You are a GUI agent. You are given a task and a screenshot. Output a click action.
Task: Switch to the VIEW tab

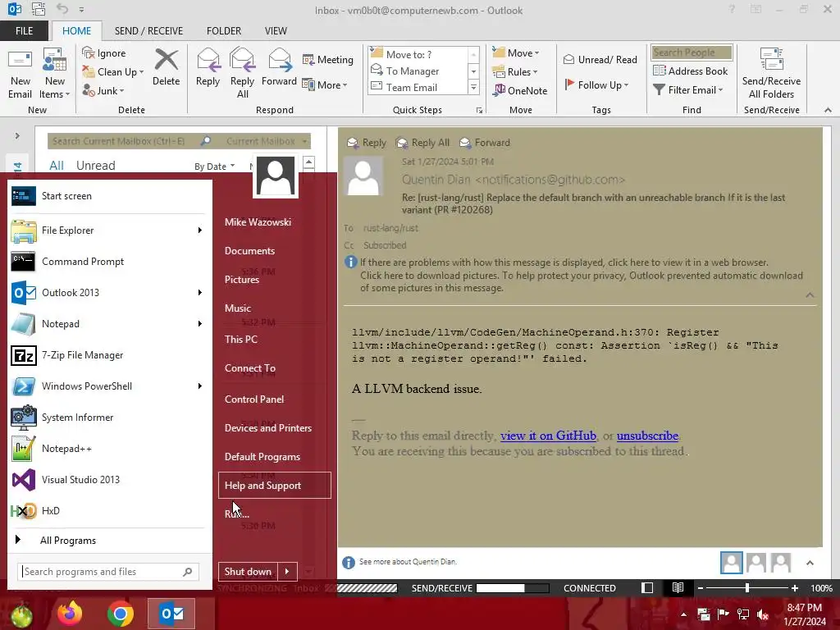[276, 31]
